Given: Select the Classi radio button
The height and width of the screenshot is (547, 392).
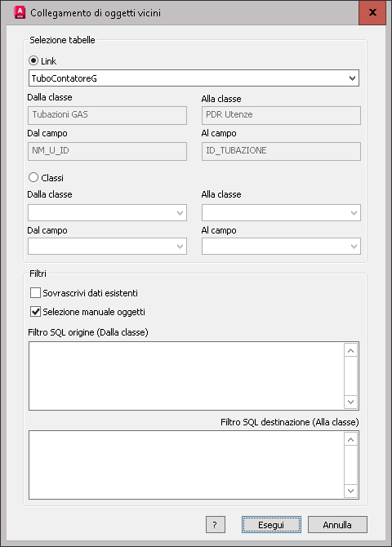Looking at the screenshot, I should 33,177.
